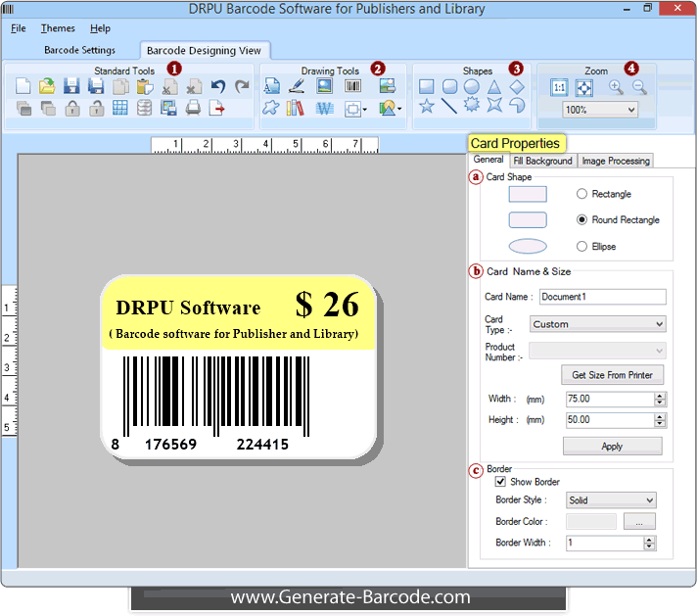Select the General properties tab
697x616 pixels.
[488, 160]
